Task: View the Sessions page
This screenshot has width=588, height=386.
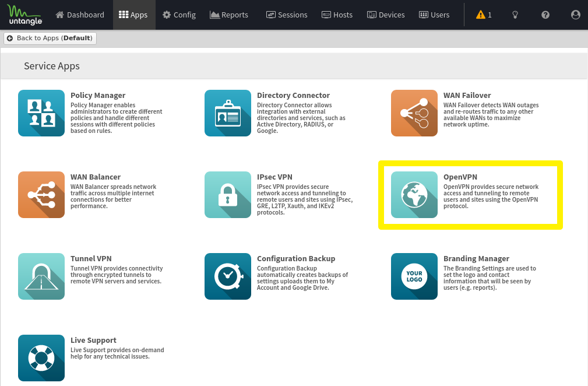Action: (287, 15)
